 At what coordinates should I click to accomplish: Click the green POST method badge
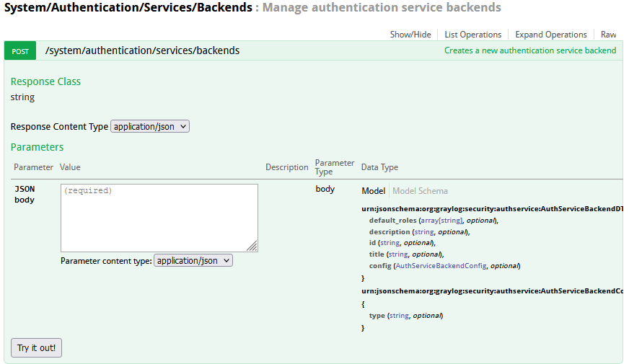click(x=20, y=51)
